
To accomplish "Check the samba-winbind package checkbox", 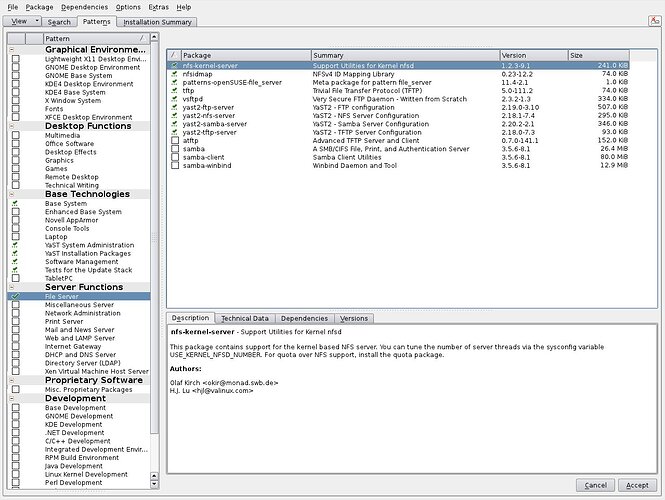I will 175,165.
